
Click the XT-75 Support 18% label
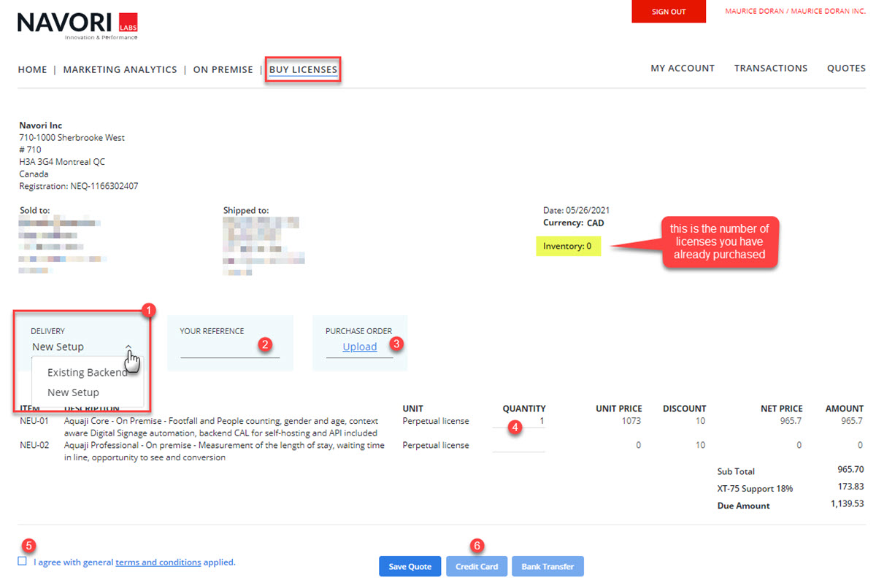tap(755, 488)
